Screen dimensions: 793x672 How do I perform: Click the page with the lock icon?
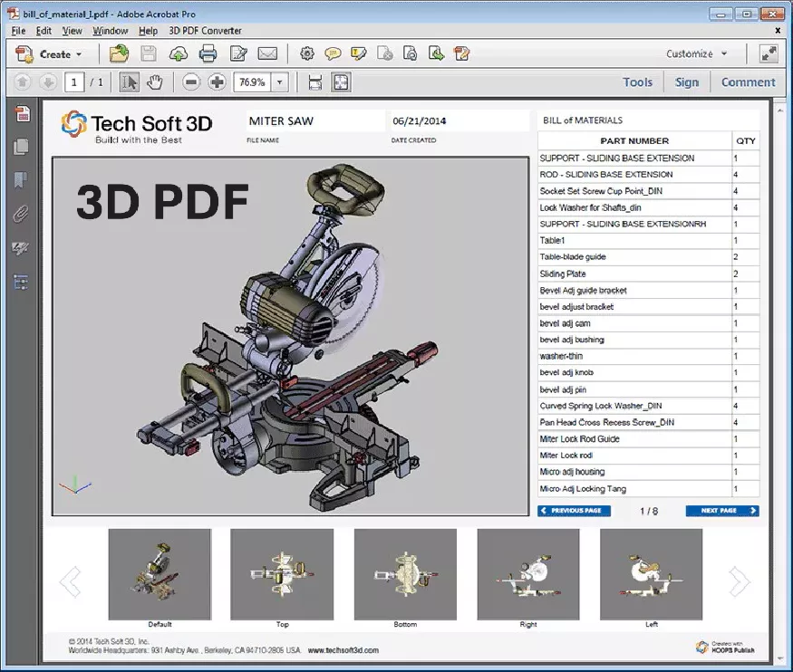[x=411, y=53]
